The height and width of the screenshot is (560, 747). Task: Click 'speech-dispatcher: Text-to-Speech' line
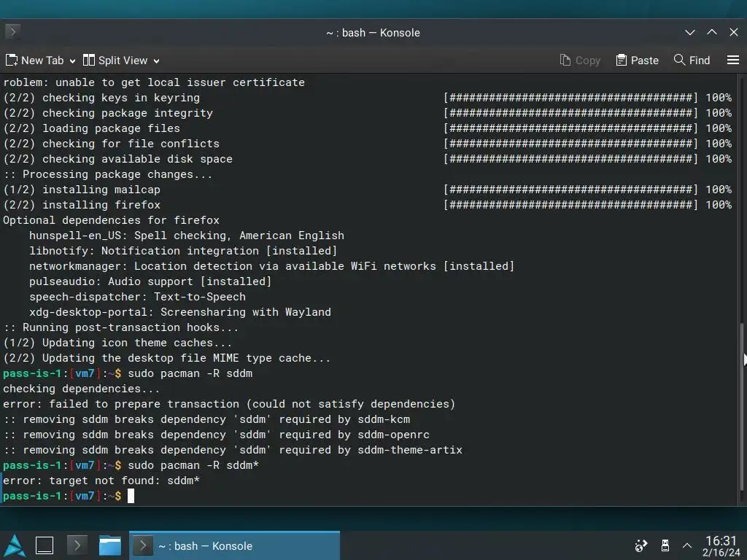point(137,297)
